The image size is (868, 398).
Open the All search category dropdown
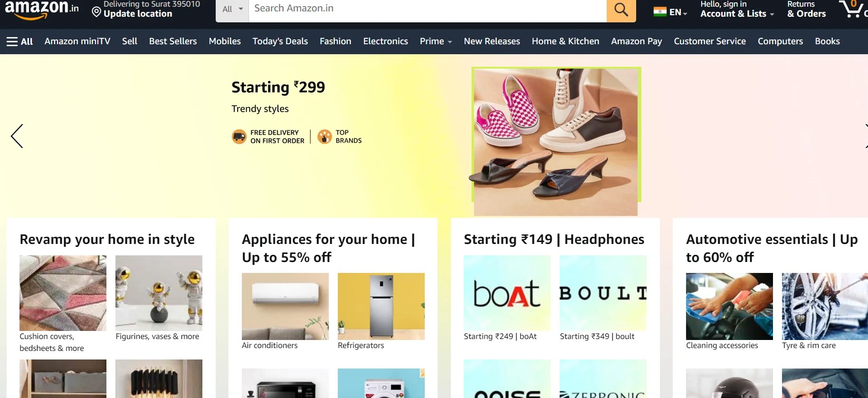(x=232, y=10)
